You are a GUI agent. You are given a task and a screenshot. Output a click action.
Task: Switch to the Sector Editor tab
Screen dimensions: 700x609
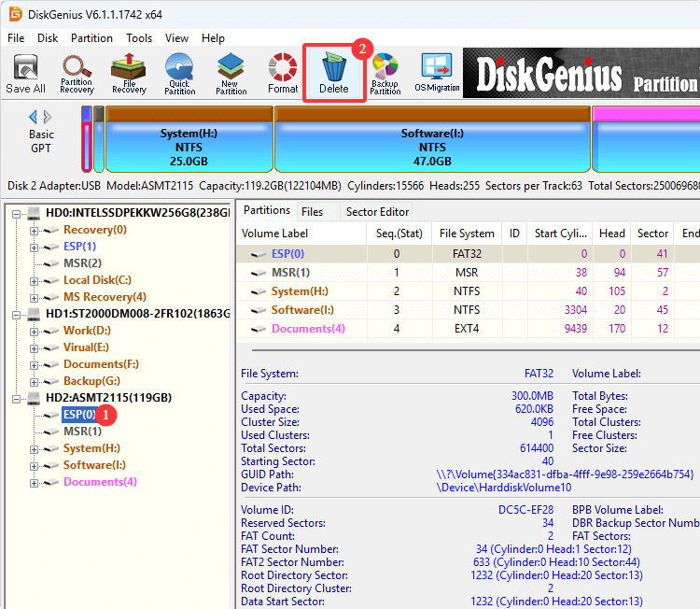pyautogui.click(x=377, y=212)
